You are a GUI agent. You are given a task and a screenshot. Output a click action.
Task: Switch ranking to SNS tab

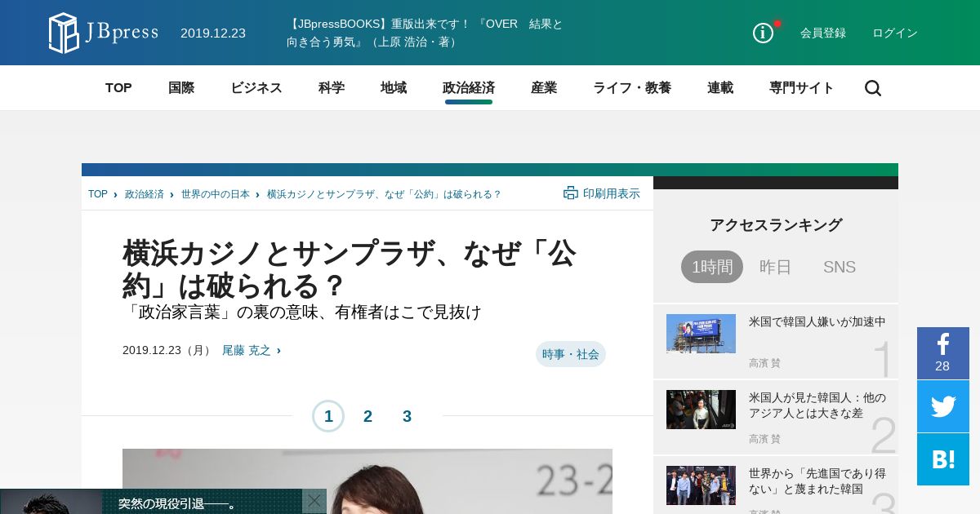pyautogui.click(x=840, y=267)
